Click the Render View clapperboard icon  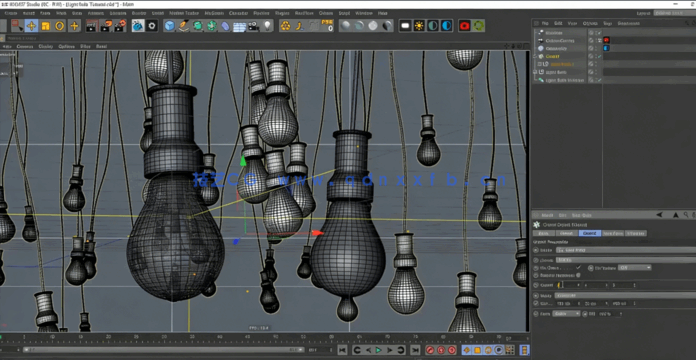pos(91,26)
